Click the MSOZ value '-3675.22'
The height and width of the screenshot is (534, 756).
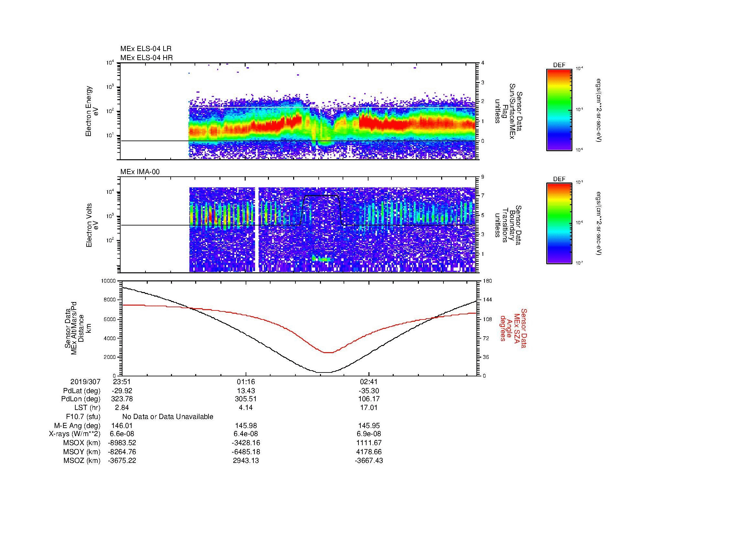tap(122, 461)
